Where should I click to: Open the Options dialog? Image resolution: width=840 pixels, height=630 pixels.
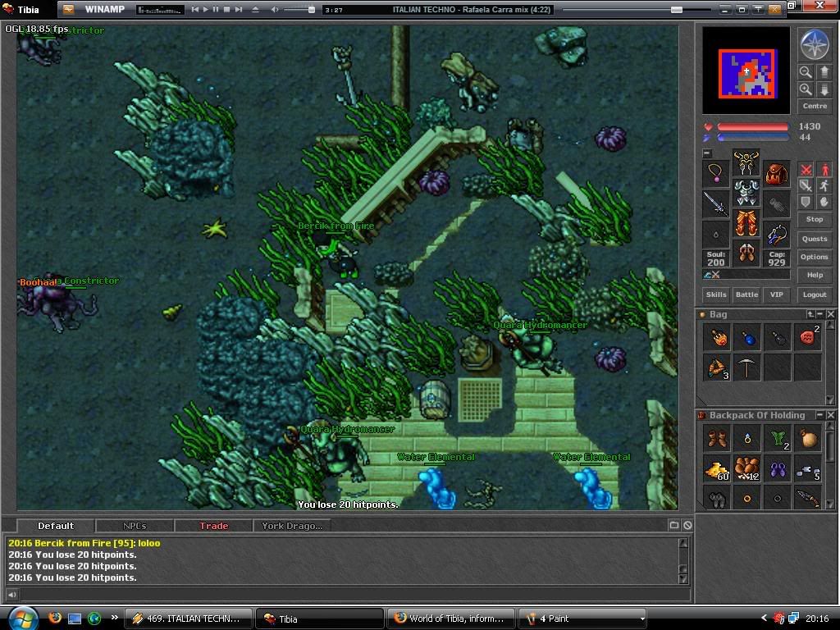[815, 257]
